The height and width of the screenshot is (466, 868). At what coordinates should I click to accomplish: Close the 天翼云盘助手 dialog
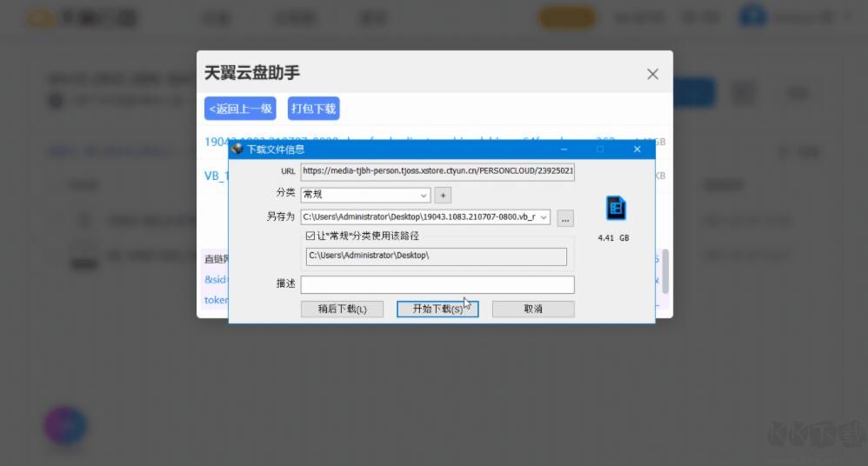coord(652,74)
